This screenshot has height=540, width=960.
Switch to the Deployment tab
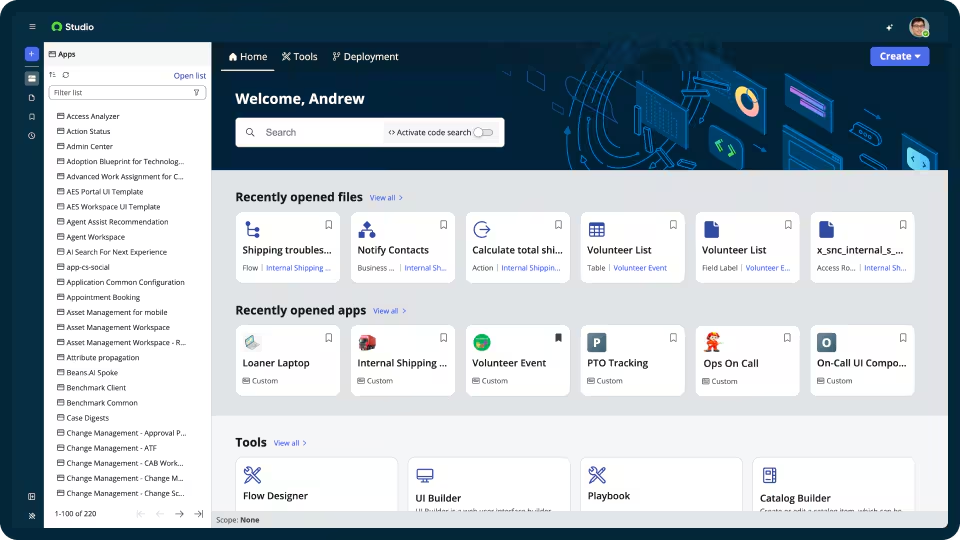[366, 56]
